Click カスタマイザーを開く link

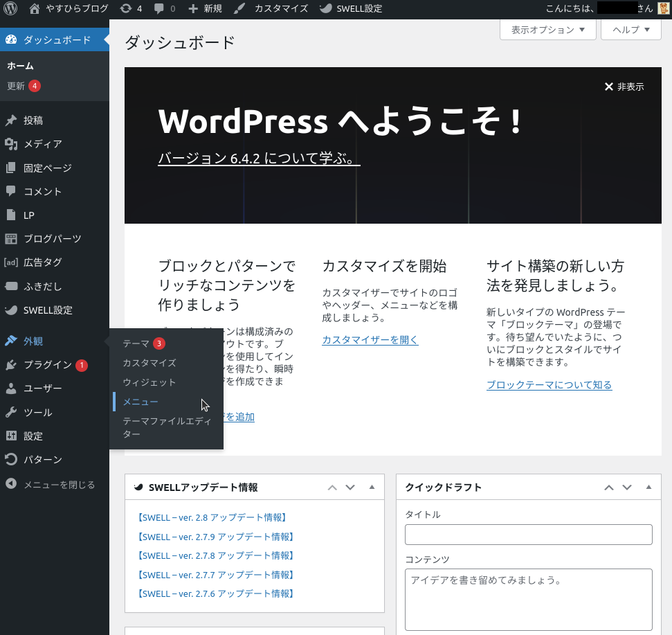(370, 340)
